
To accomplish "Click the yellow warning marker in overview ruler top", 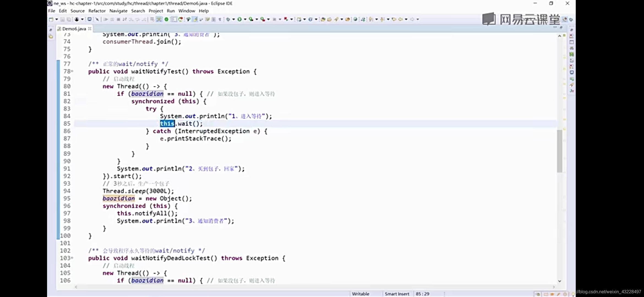I will pos(564,35).
